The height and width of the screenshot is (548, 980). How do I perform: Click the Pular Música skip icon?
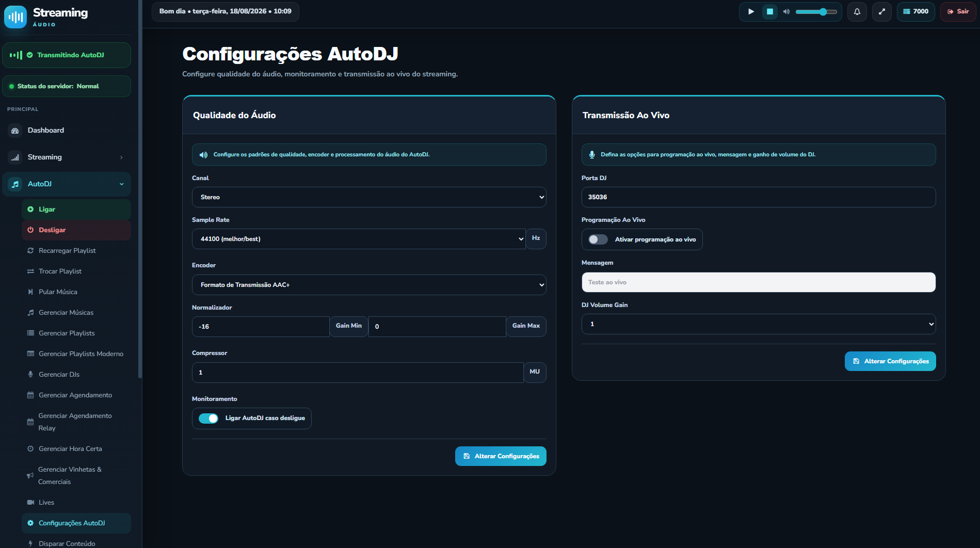[30, 292]
